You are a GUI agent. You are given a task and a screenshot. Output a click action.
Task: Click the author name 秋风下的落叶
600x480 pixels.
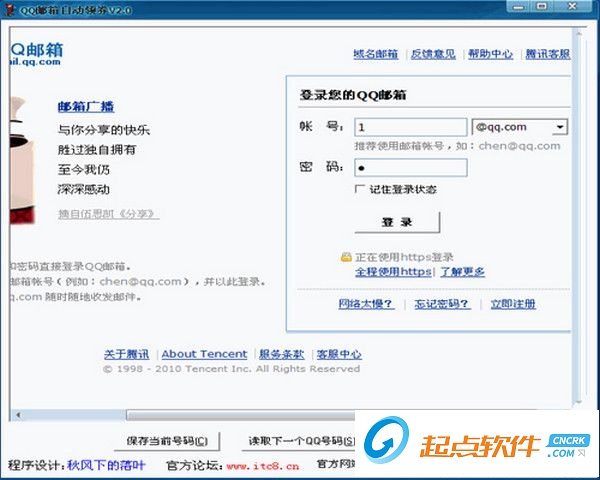coord(106,465)
